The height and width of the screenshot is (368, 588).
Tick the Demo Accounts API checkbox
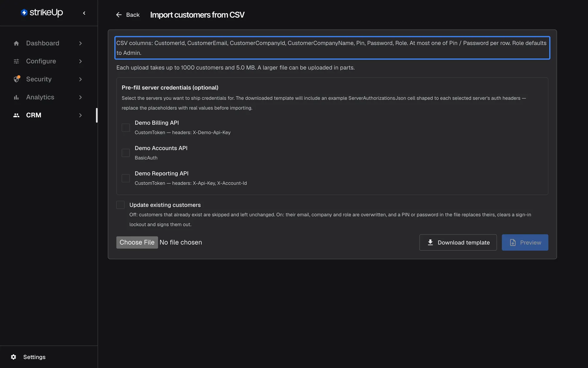coord(126,153)
